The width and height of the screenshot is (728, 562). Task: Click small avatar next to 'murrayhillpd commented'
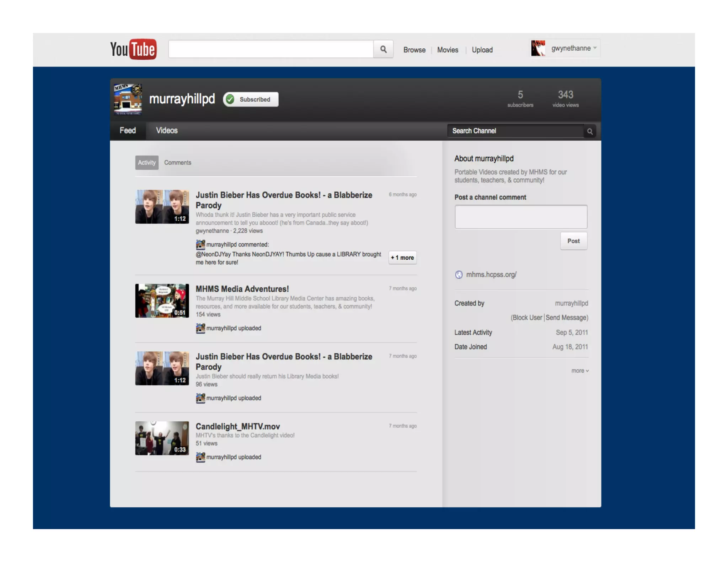200,244
